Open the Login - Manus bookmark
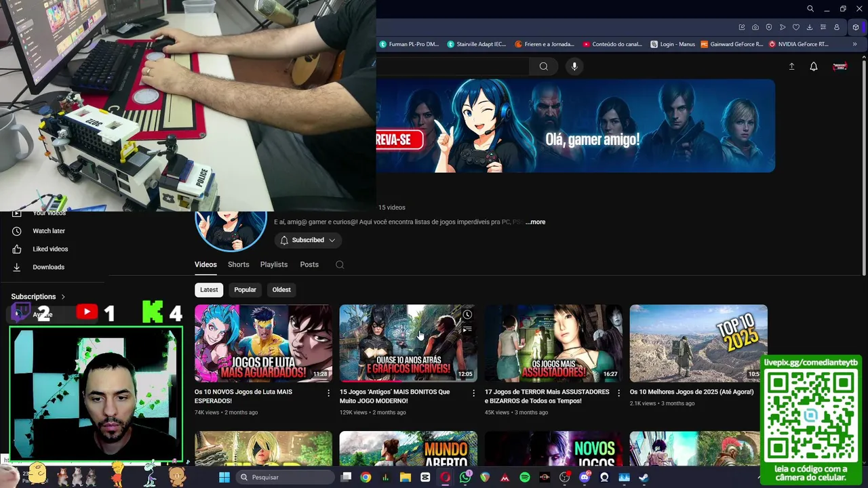 click(x=673, y=44)
